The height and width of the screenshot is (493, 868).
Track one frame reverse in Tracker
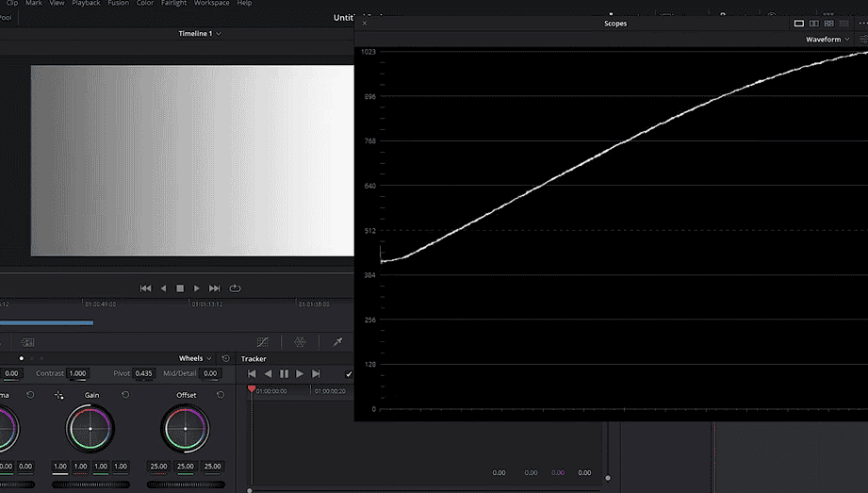tap(268, 374)
